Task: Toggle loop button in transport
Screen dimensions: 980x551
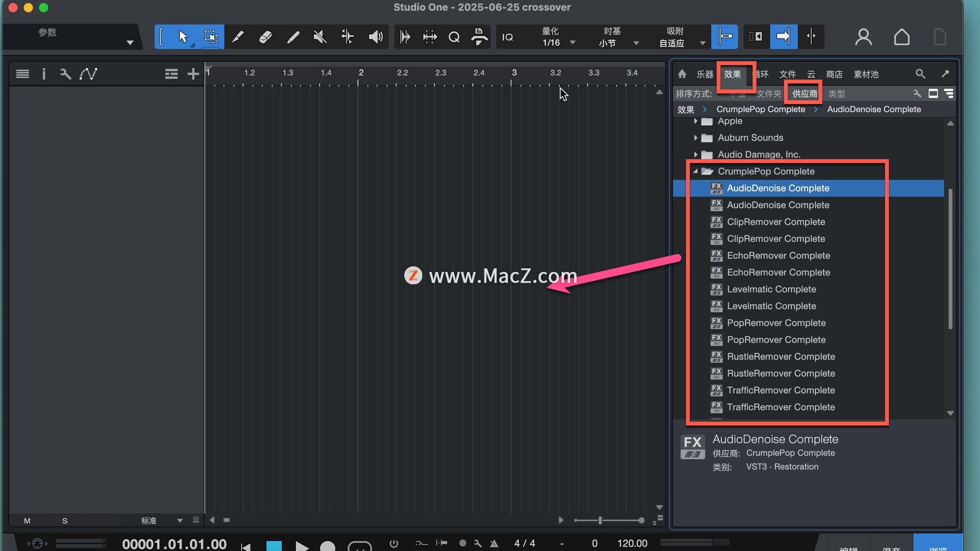Action: 360,546
